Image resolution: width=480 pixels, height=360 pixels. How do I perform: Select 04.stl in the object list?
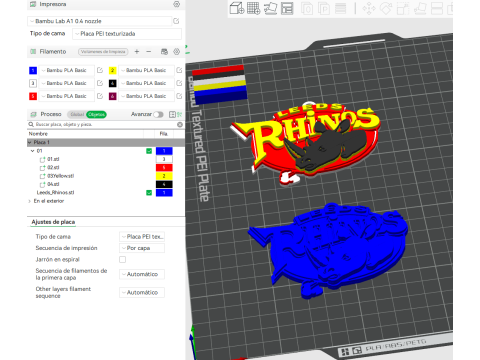pos(53,184)
